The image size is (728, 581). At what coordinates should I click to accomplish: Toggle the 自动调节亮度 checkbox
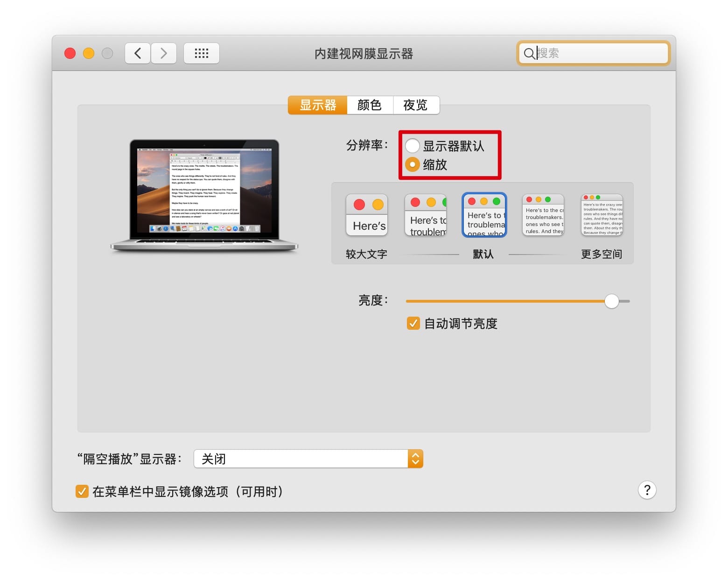(413, 323)
